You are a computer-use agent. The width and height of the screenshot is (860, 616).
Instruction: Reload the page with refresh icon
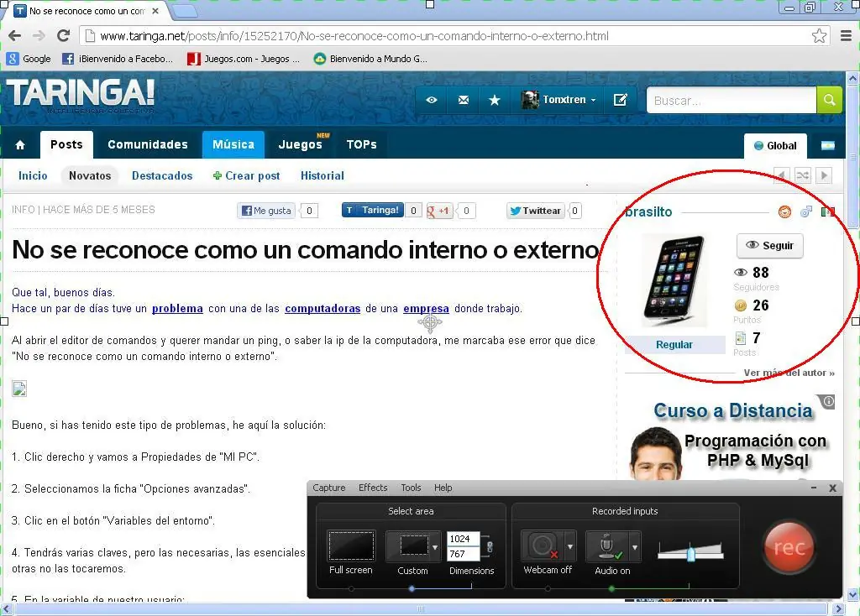pos(64,36)
